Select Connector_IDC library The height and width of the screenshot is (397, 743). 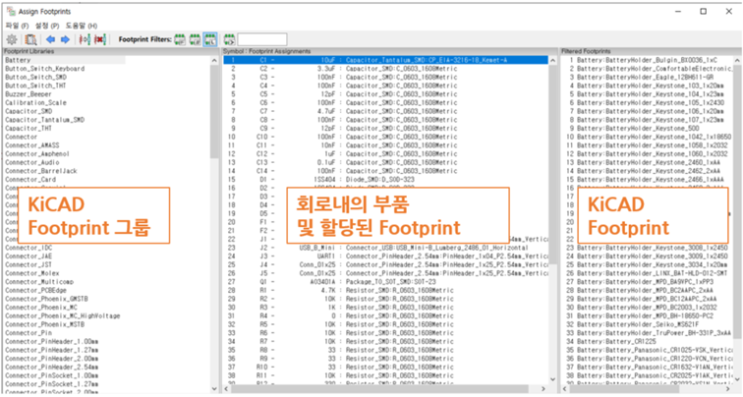click(x=29, y=248)
